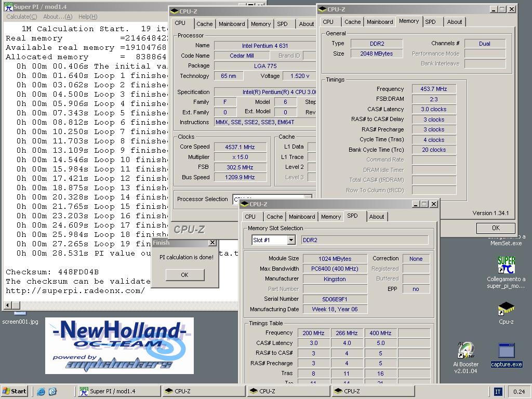Click the Code Name value 'Cedar Mill'

click(242, 56)
